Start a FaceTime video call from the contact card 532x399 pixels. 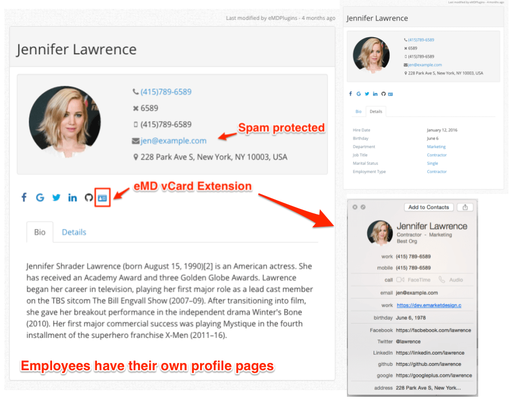tap(401, 280)
